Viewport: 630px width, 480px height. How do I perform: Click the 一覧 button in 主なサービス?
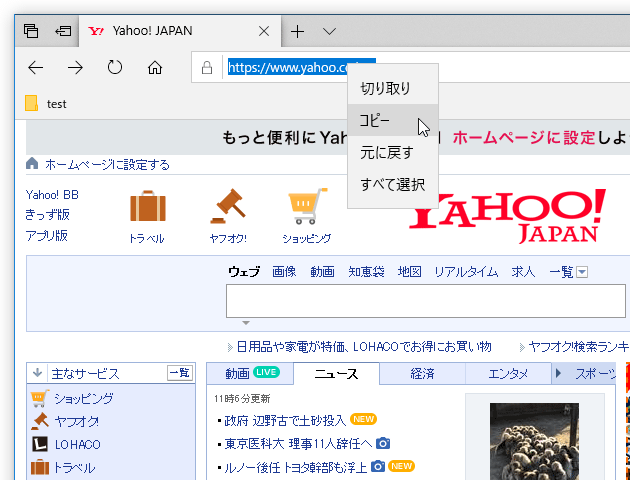pos(180,373)
